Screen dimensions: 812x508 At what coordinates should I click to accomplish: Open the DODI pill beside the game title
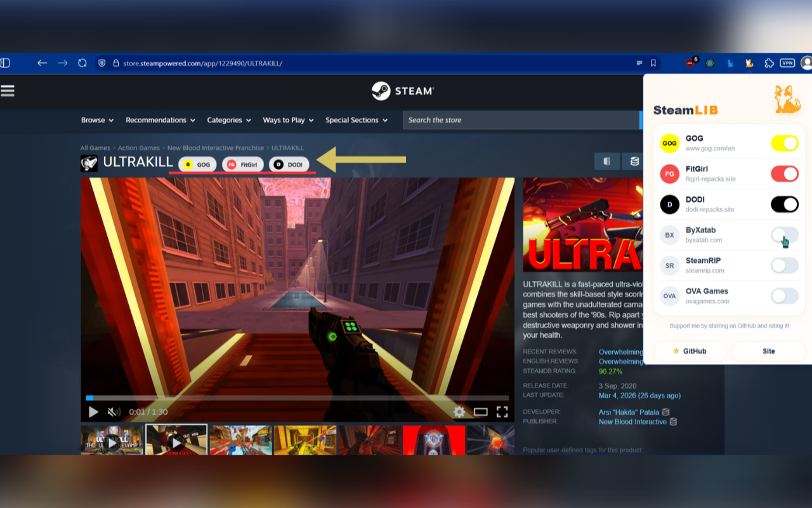click(289, 164)
